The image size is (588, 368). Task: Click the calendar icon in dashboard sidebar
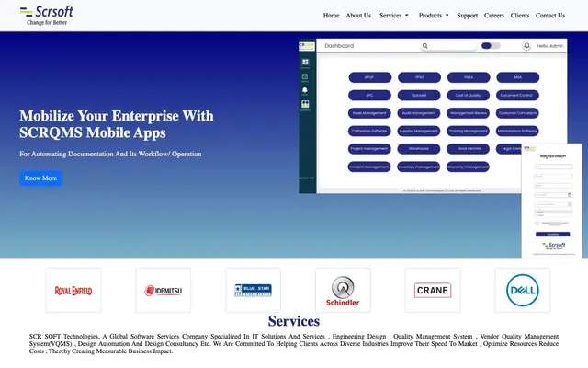pos(305,77)
